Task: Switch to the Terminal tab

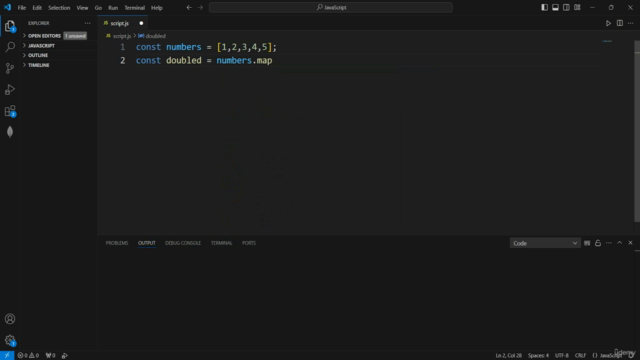Action: [x=221, y=243]
